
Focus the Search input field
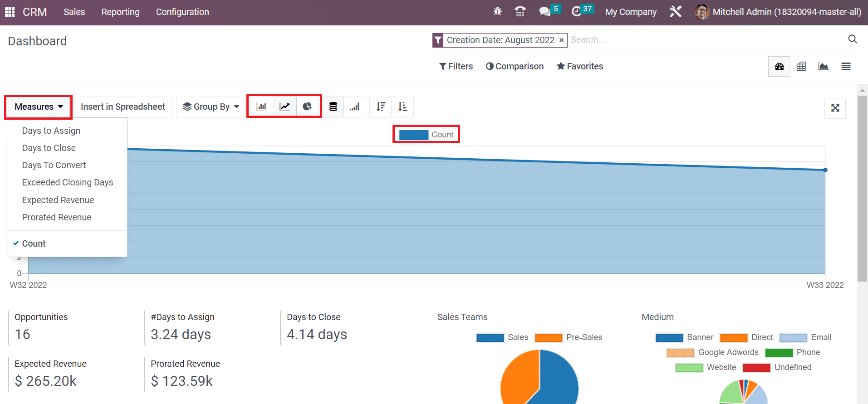[706, 40]
